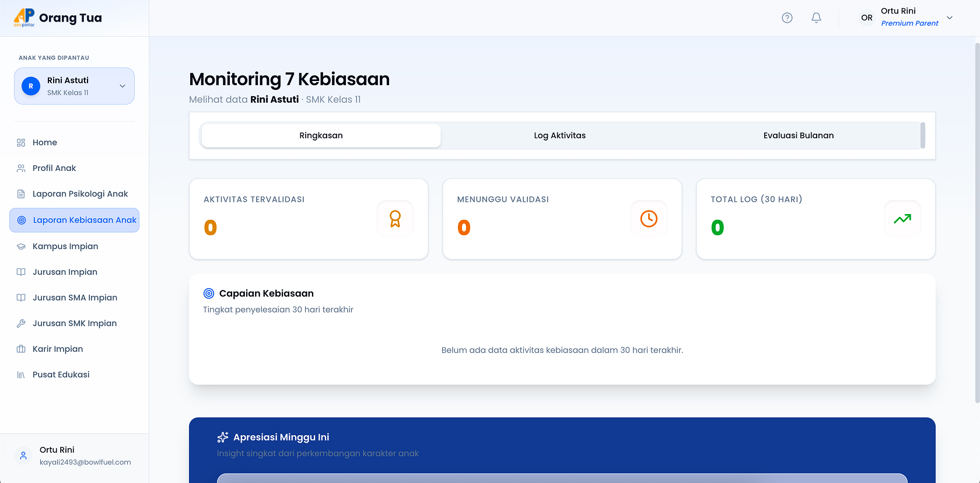Screen dimensions: 980x483
Task: Open notifications bell icon
Action: 816,18
